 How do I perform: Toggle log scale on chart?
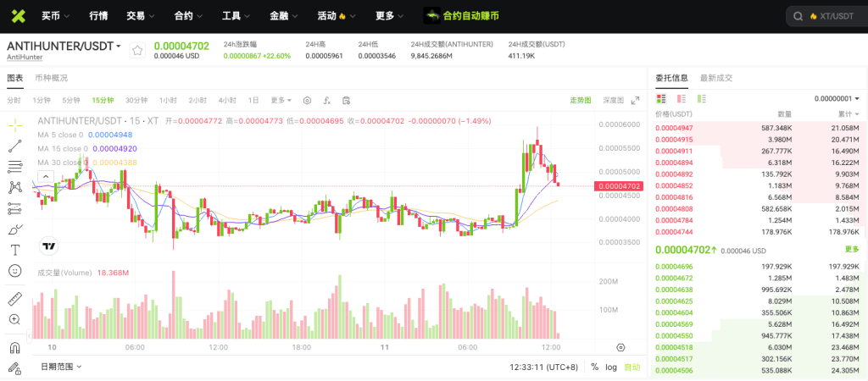[611, 367]
